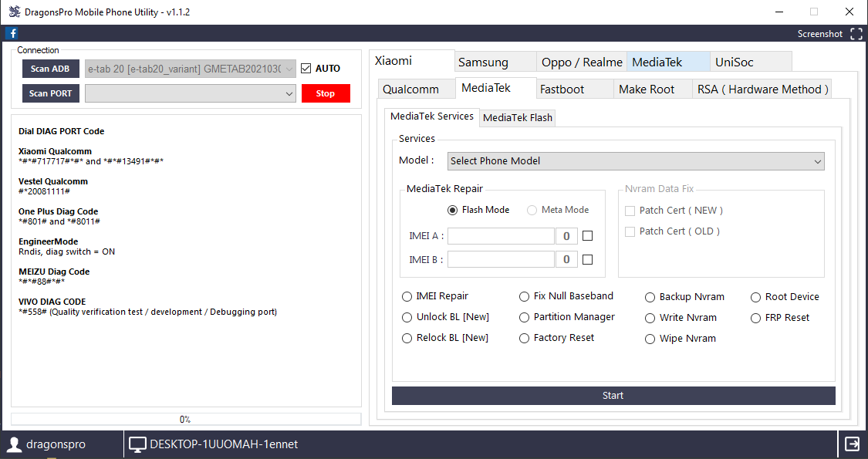This screenshot has width=868, height=459.
Task: Click the One Plus Diag Code heading
Action: 58,211
